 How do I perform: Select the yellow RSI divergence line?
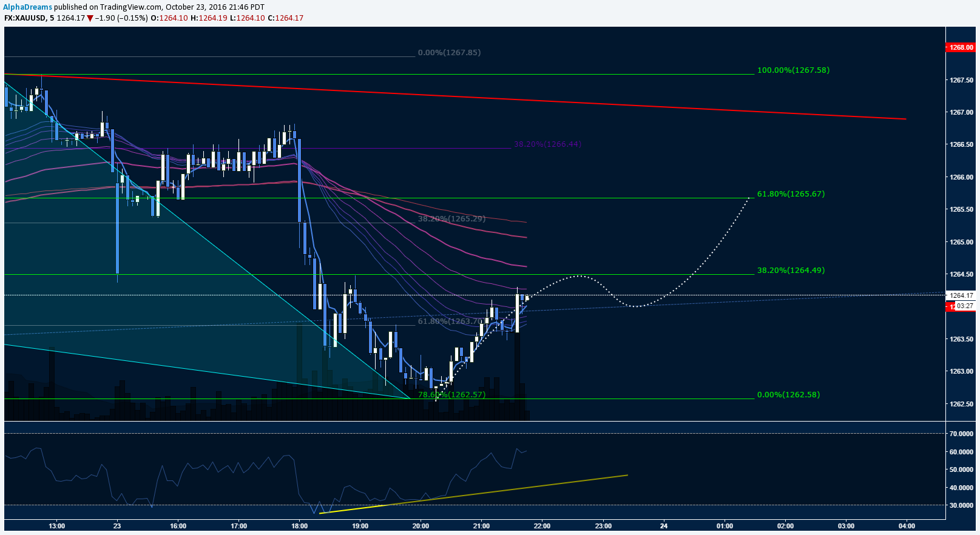(473, 494)
